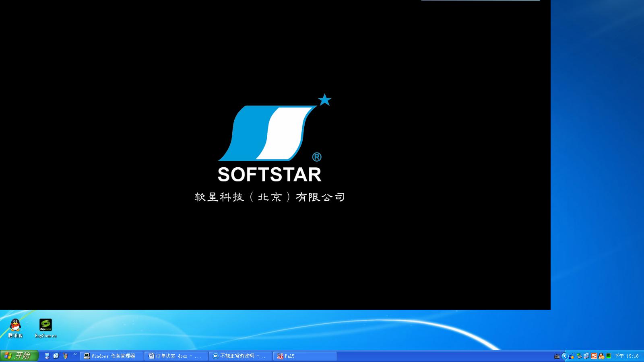Open the 腾讯QQ desktop shortcut
This screenshot has height=362, width=644.
[x=15, y=328]
